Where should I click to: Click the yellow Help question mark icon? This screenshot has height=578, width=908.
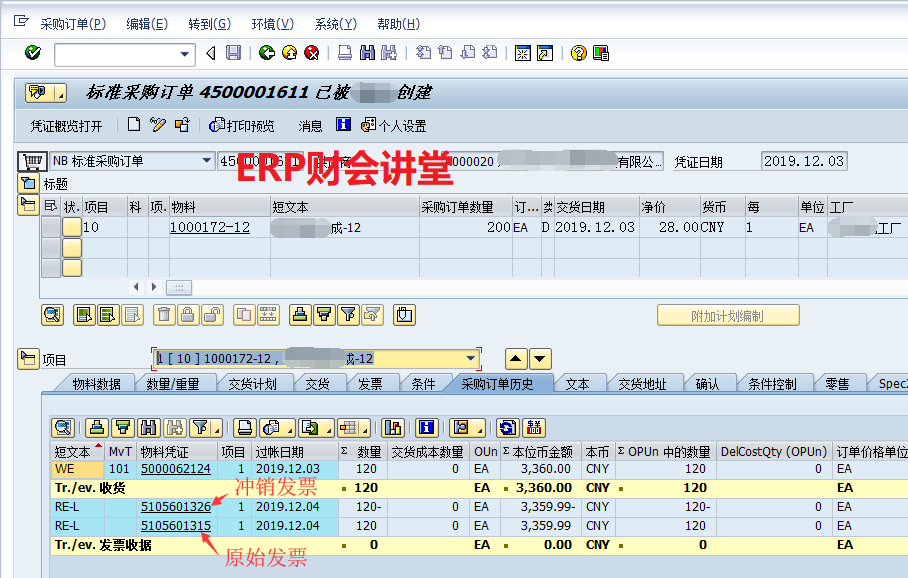(x=578, y=53)
